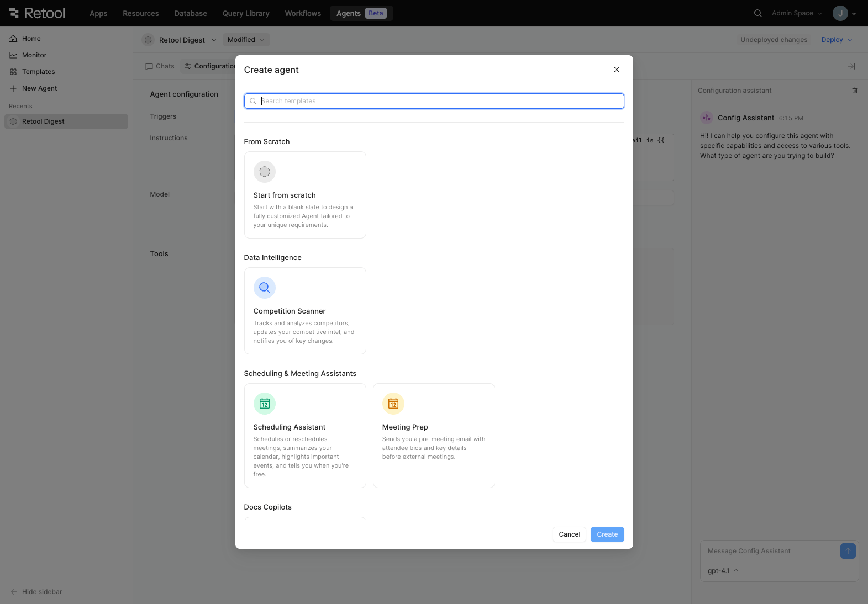Screen dimensions: 868x604
Task: Go to Query Library
Action: click(x=246, y=13)
